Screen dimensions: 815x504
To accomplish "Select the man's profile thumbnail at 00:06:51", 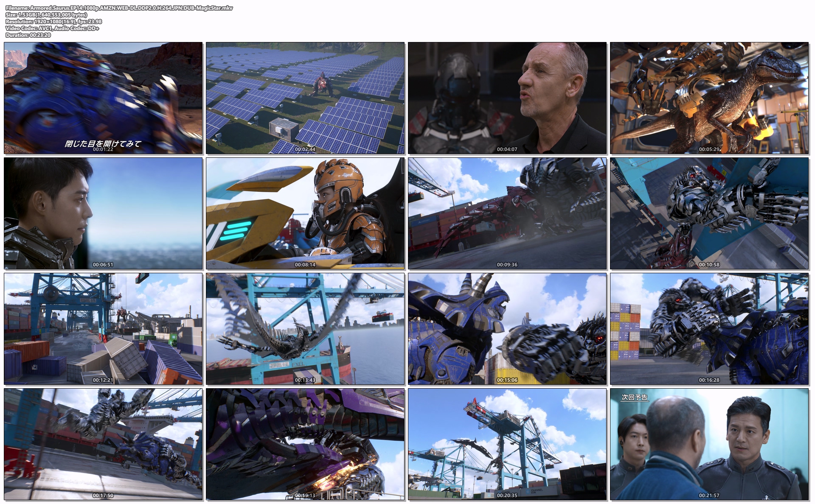I will point(103,213).
